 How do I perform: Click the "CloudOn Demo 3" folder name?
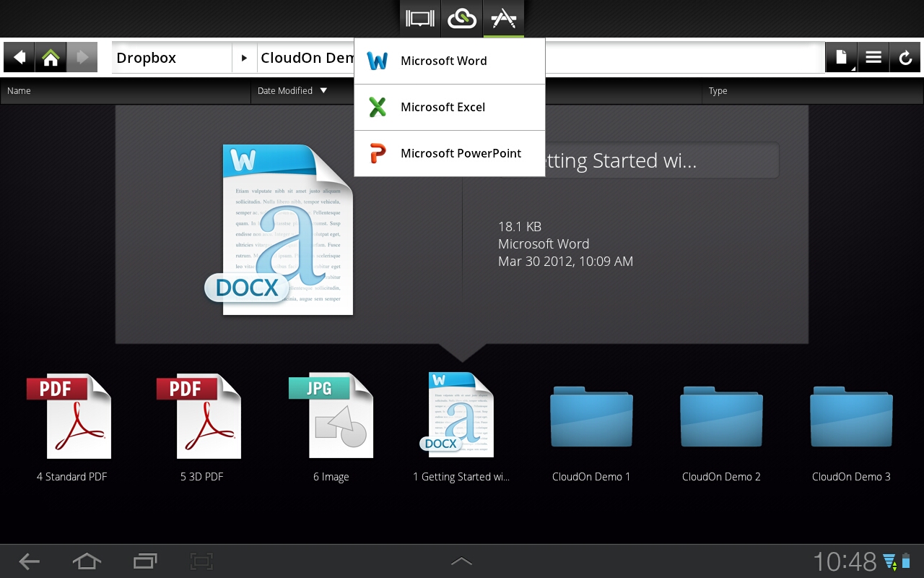pyautogui.click(x=851, y=477)
